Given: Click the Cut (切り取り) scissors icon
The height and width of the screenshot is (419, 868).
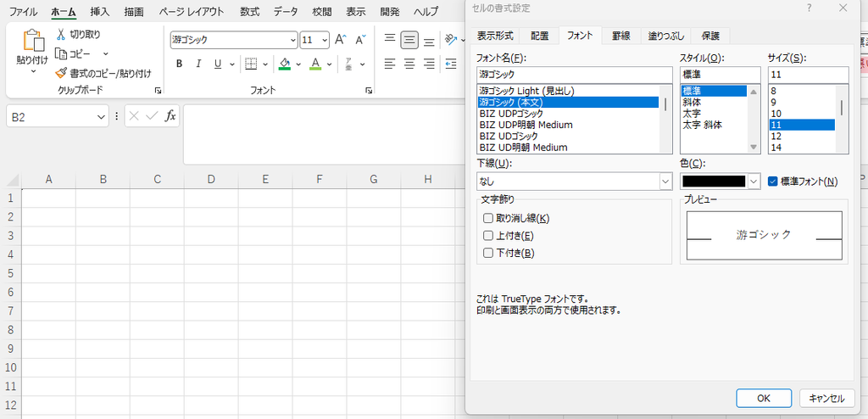Looking at the screenshot, I should [x=61, y=35].
